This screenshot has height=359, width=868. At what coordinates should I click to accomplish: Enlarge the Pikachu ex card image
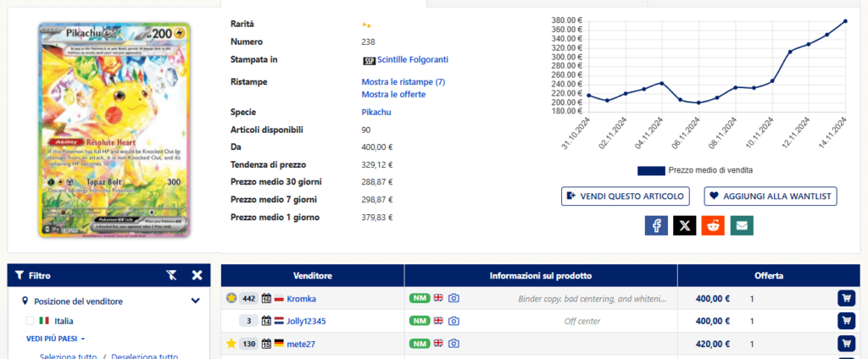(x=115, y=130)
